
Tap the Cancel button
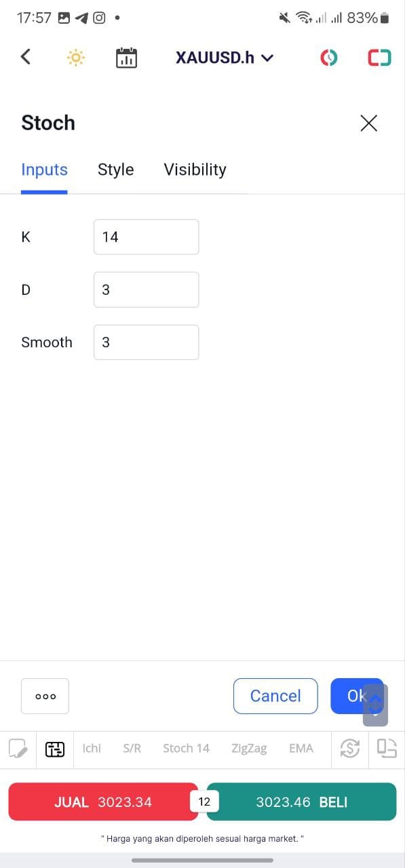point(275,696)
